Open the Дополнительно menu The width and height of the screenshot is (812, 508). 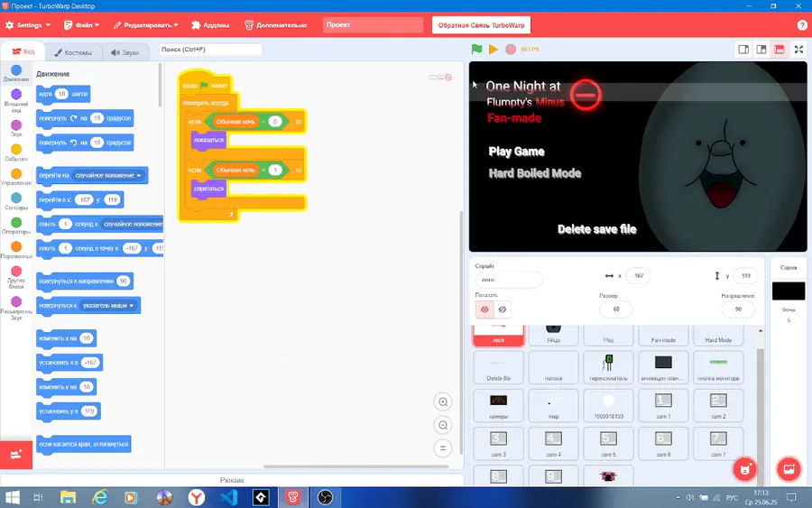coord(276,25)
